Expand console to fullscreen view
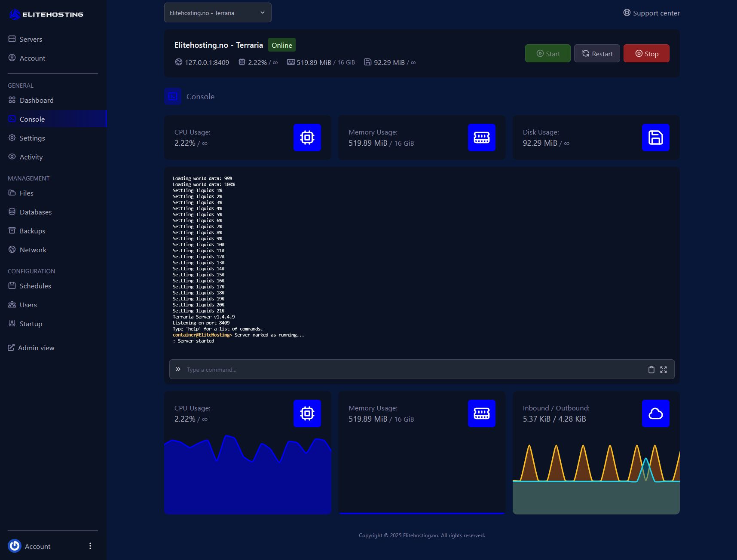Screen dimensions: 737x560 tap(664, 369)
